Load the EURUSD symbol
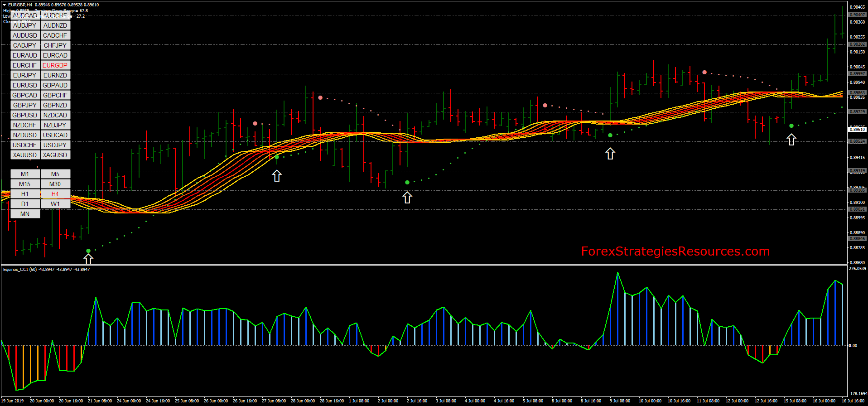The width and height of the screenshot is (868, 406). click(25, 85)
